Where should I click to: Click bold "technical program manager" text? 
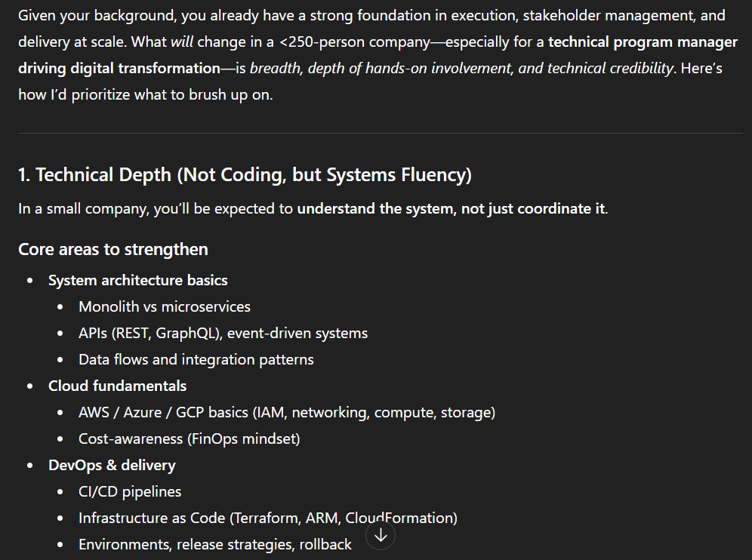[x=643, y=42]
